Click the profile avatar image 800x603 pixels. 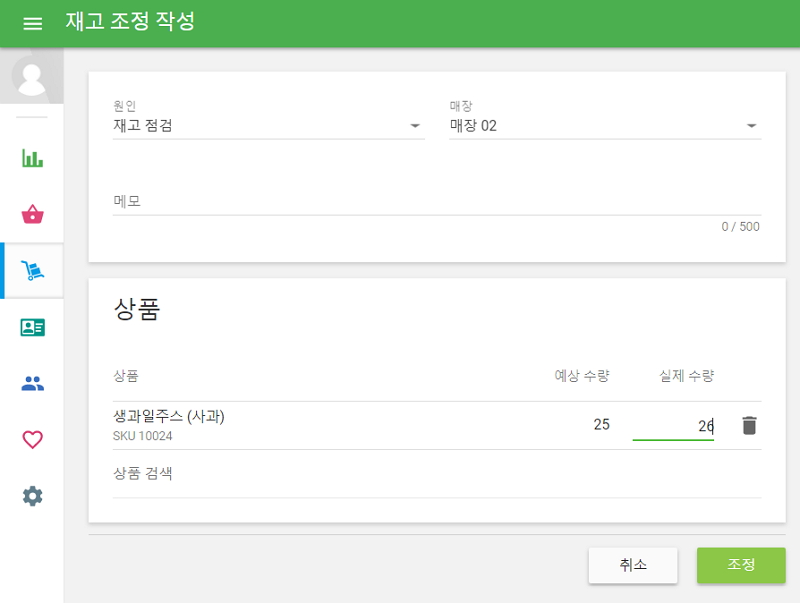click(31, 78)
